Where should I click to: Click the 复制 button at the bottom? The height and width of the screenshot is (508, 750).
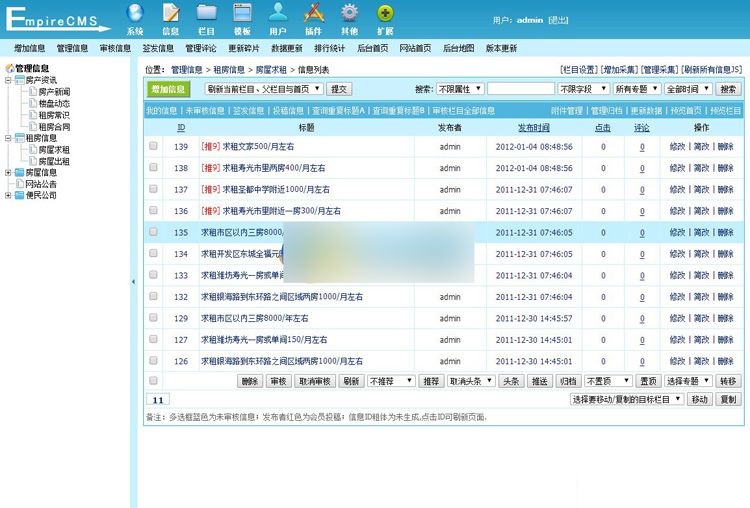pyautogui.click(x=728, y=399)
